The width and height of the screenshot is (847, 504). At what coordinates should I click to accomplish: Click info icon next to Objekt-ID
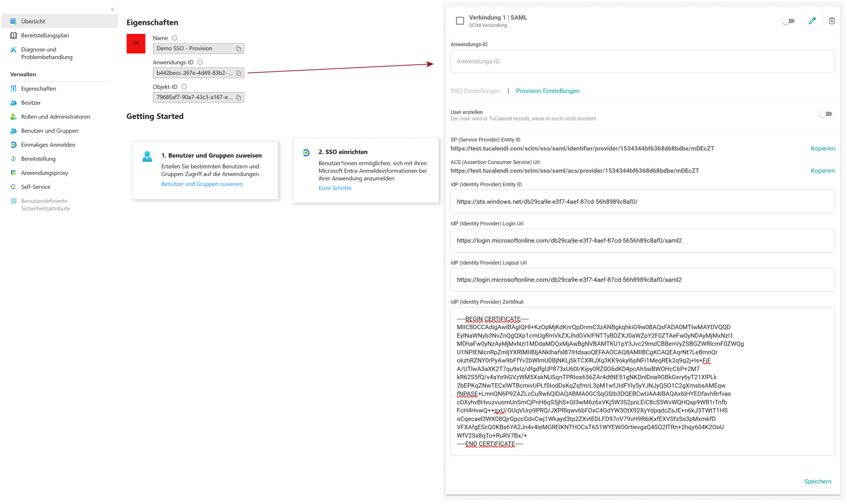(x=184, y=87)
